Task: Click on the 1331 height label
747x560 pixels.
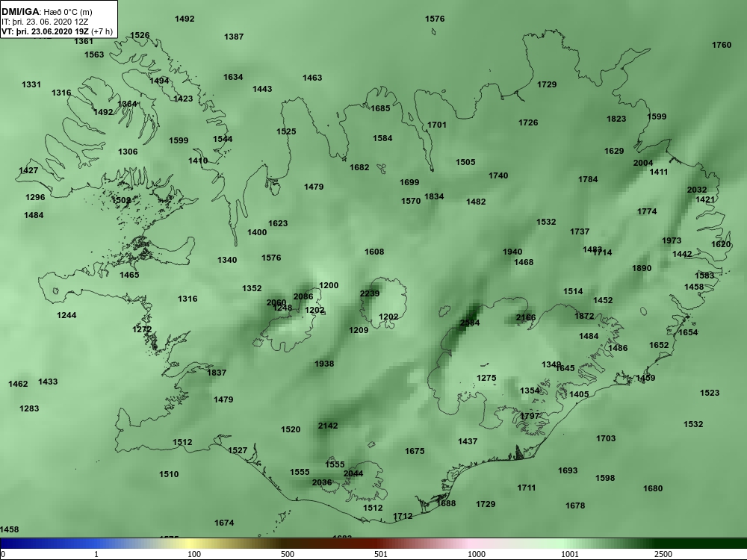Action: tap(31, 85)
